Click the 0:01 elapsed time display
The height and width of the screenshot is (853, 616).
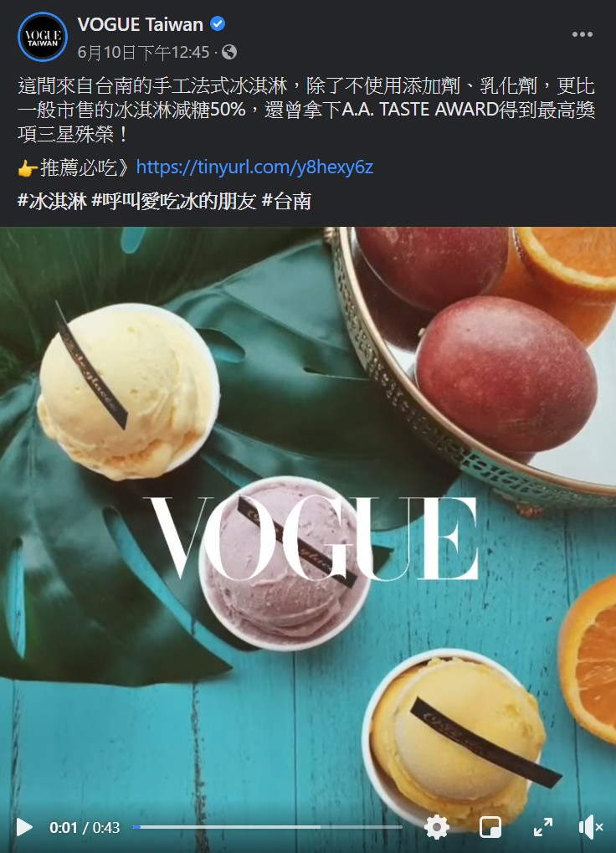(x=64, y=827)
